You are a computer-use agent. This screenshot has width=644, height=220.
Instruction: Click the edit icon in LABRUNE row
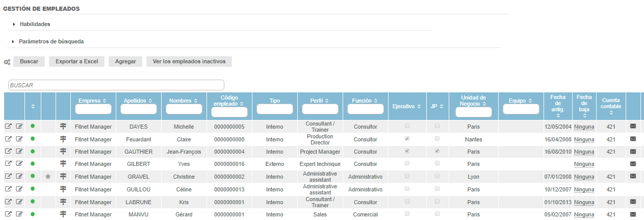tap(19, 202)
